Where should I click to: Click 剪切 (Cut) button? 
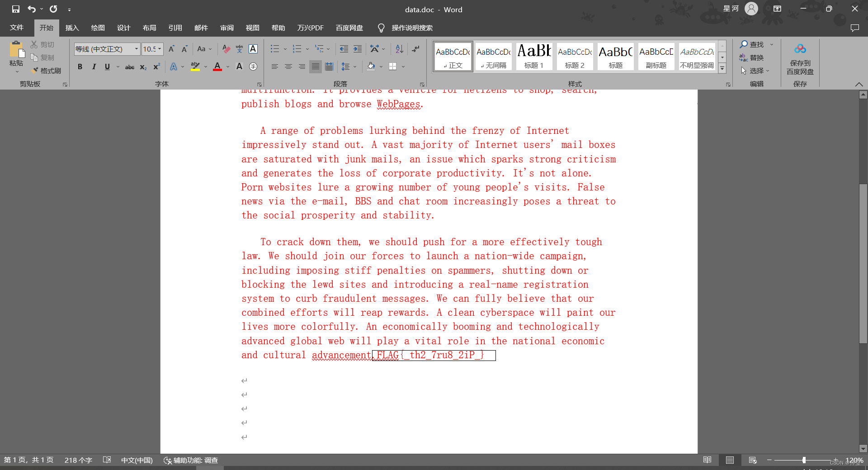pyautogui.click(x=42, y=44)
